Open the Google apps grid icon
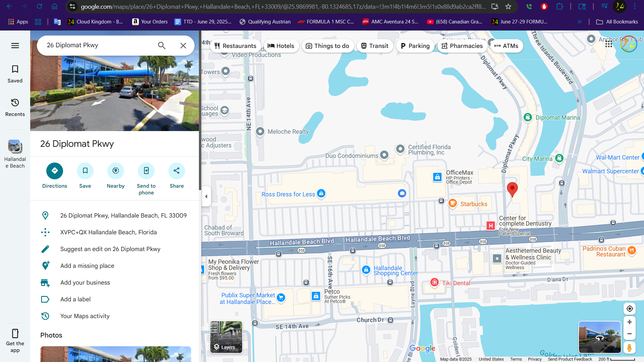The width and height of the screenshot is (644, 362). click(x=609, y=44)
